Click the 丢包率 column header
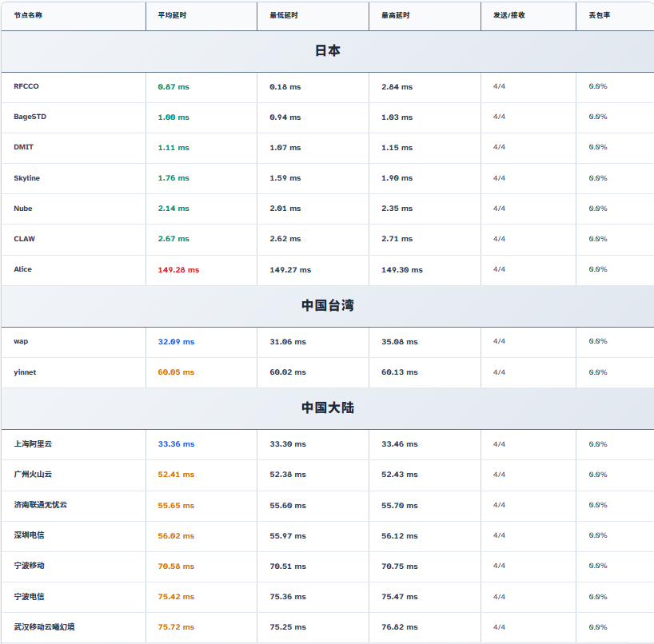654x644 pixels. click(599, 15)
